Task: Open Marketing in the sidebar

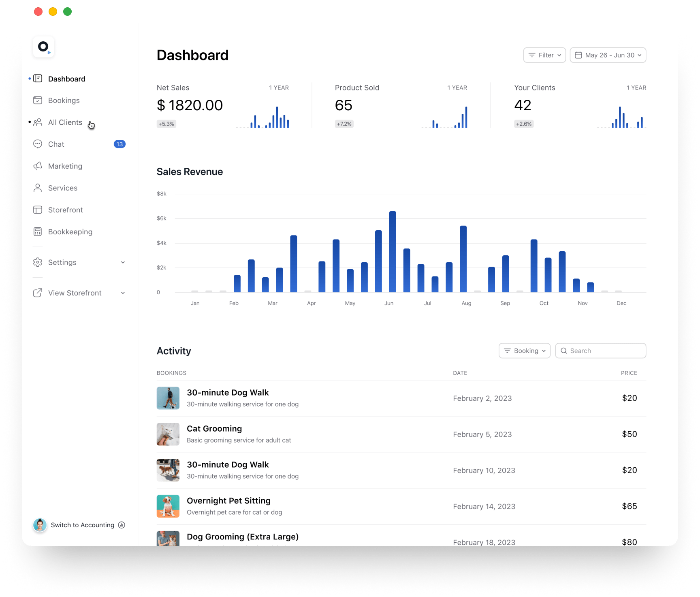Action: tap(65, 166)
